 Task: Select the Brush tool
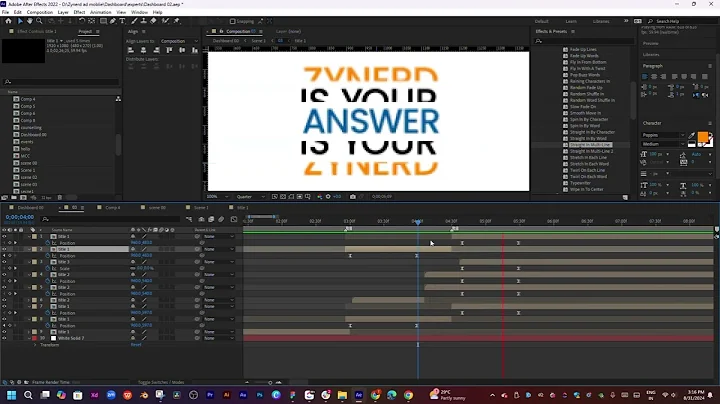(x=134, y=21)
